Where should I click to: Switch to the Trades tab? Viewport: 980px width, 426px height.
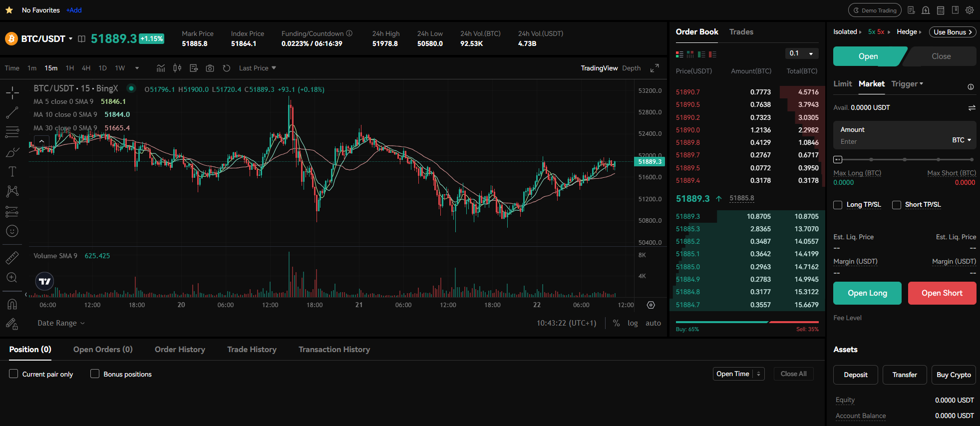coord(741,31)
